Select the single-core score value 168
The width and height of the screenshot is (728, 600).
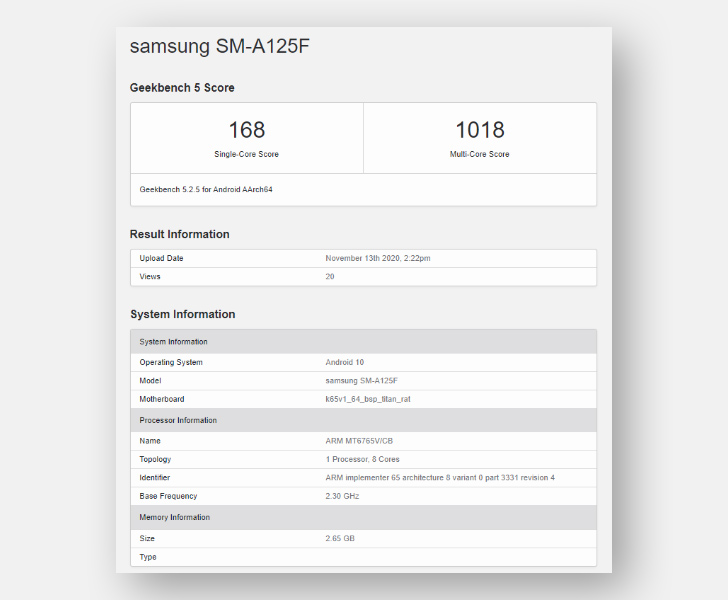247,130
